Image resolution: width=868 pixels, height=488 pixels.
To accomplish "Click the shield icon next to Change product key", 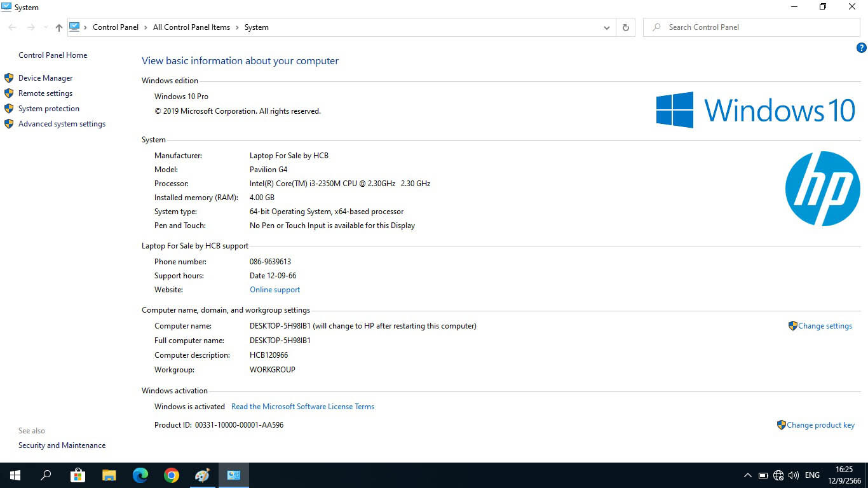I will coord(781,424).
